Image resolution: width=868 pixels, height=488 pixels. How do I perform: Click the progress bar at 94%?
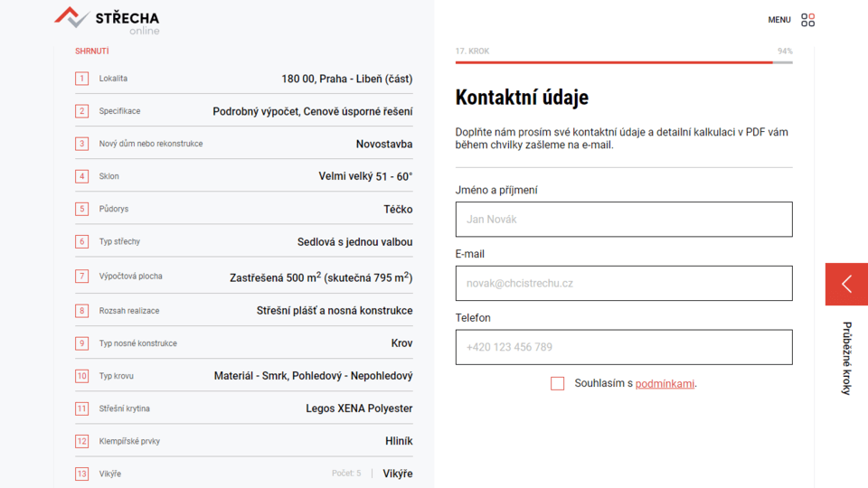click(x=624, y=62)
